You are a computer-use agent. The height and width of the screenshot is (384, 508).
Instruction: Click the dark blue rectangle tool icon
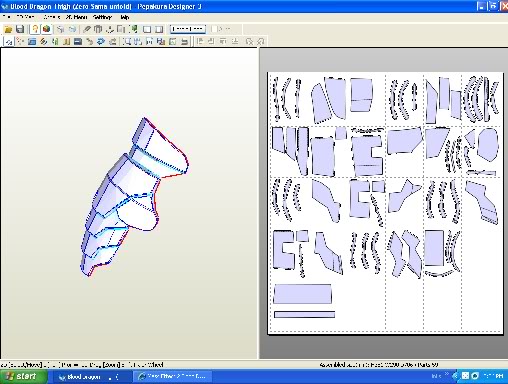[78, 42]
